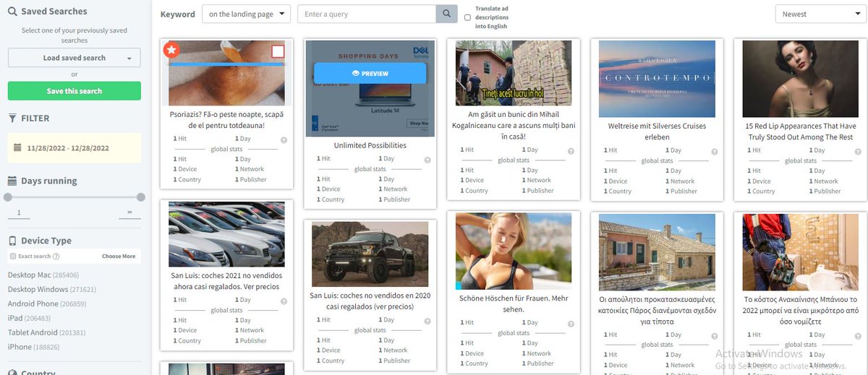Image resolution: width=868 pixels, height=375 pixels.
Task: Tick the select checkbox on Psoriazis ad
Action: pyautogui.click(x=278, y=51)
